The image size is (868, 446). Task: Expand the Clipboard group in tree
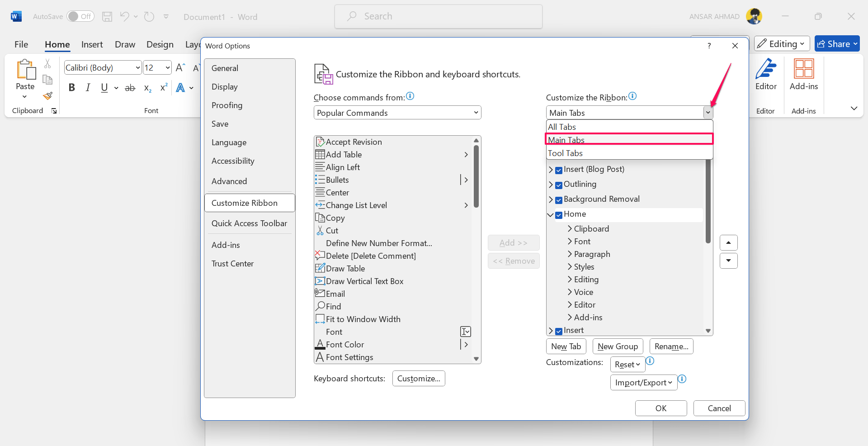pyautogui.click(x=570, y=229)
